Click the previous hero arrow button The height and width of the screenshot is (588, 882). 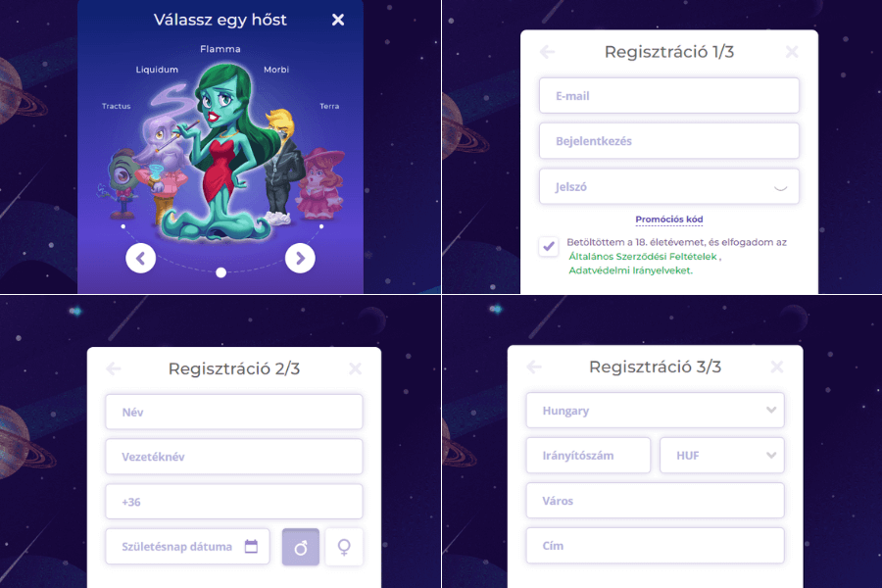(140, 259)
